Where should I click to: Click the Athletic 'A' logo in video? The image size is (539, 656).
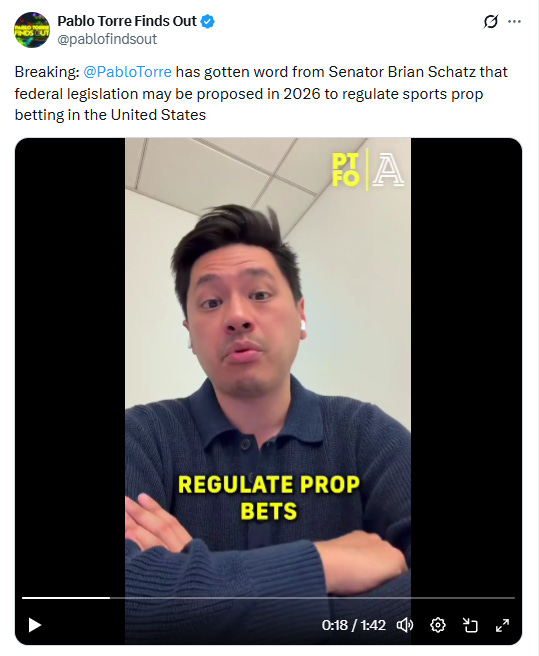tap(388, 169)
